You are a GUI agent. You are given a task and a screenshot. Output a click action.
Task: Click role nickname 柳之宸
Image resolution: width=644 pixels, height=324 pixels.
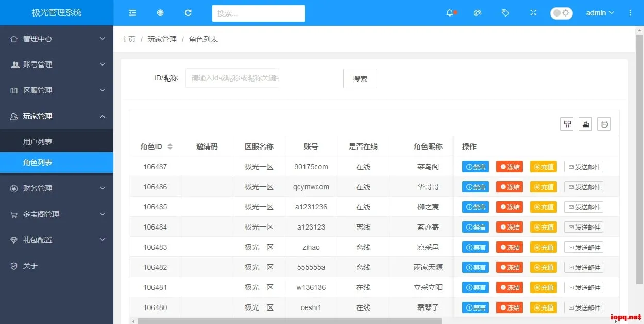coord(428,207)
